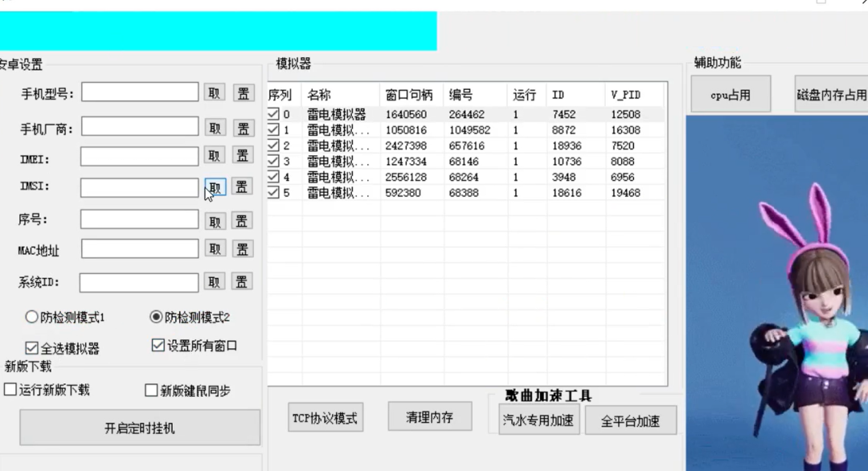Screen dimensions: 868x471
Task: Focus the IMEI input field
Action: tap(139, 156)
